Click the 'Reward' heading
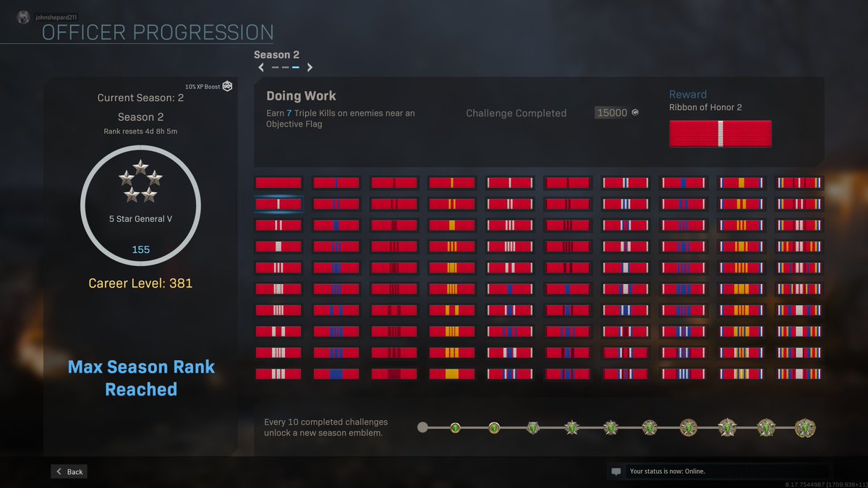Image resolution: width=868 pixels, height=488 pixels. click(688, 94)
